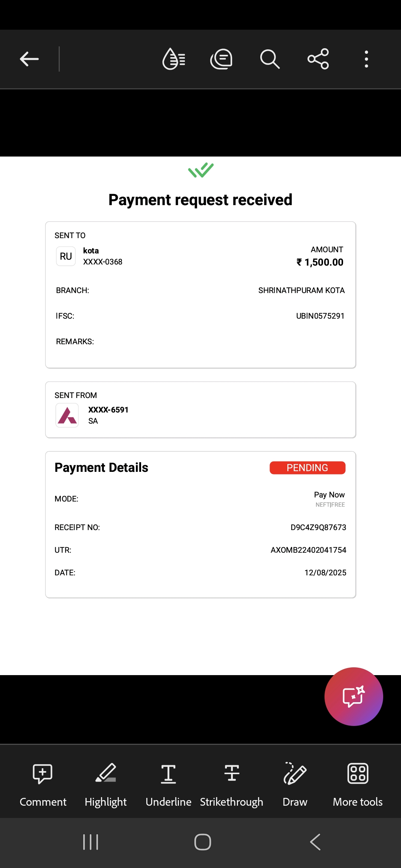Tap the UTR number AXOMB22402041754
The image size is (401, 868).
[308, 550]
